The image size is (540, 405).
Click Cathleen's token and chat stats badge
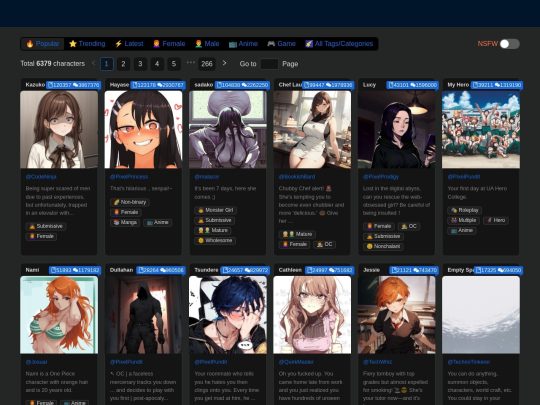pyautogui.click(x=329, y=270)
